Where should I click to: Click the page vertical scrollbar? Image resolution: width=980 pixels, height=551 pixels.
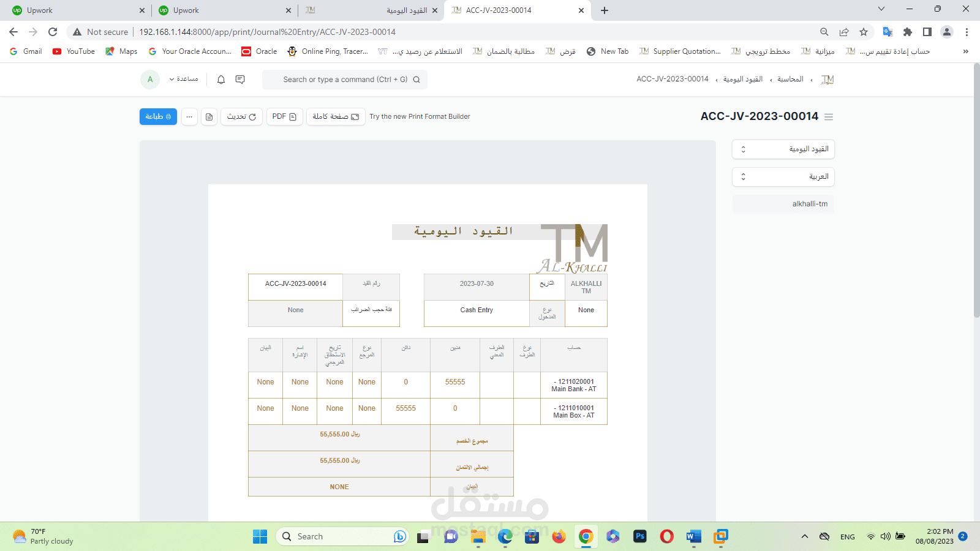[x=976, y=190]
